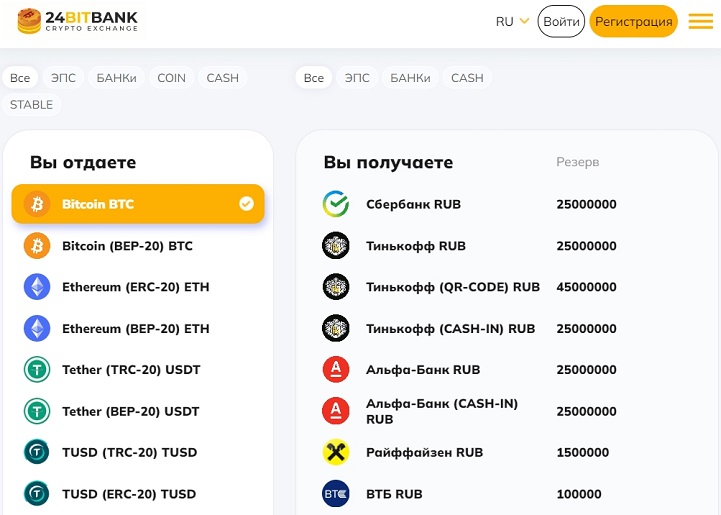This screenshot has width=721, height=515.
Task: Click the Тинькофф RUB crest icon
Action: coord(336,246)
